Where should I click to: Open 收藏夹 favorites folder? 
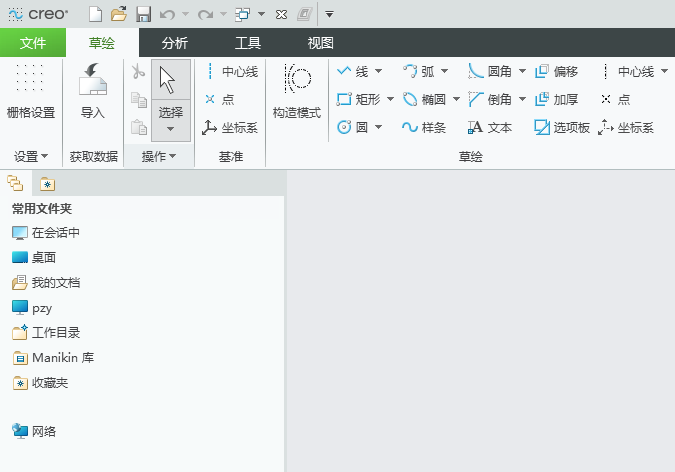pyautogui.click(x=40, y=383)
